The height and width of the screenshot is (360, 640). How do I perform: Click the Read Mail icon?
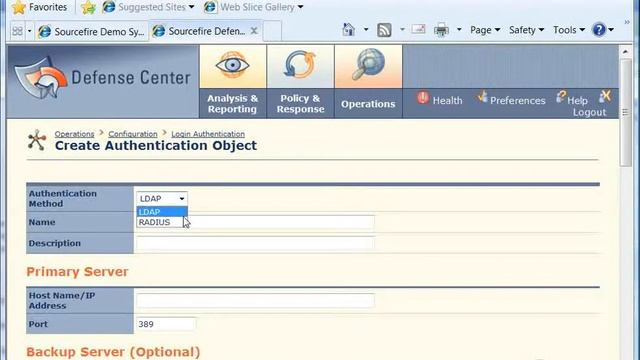pos(418,29)
